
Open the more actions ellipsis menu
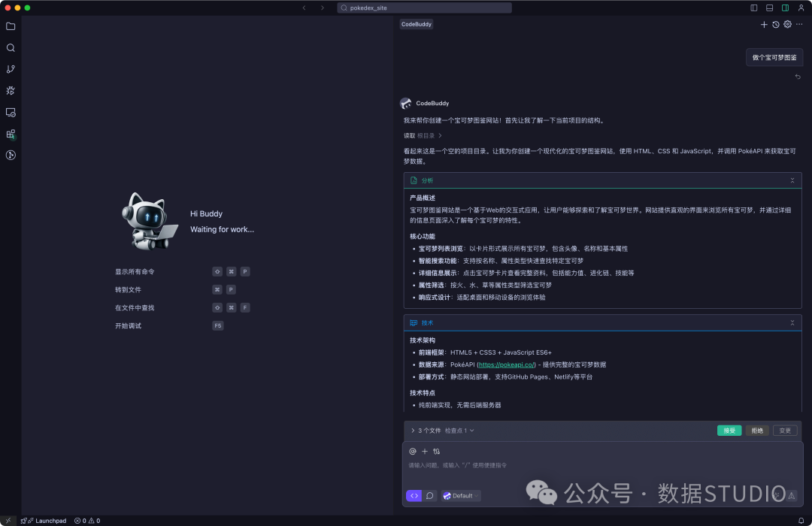pos(799,24)
